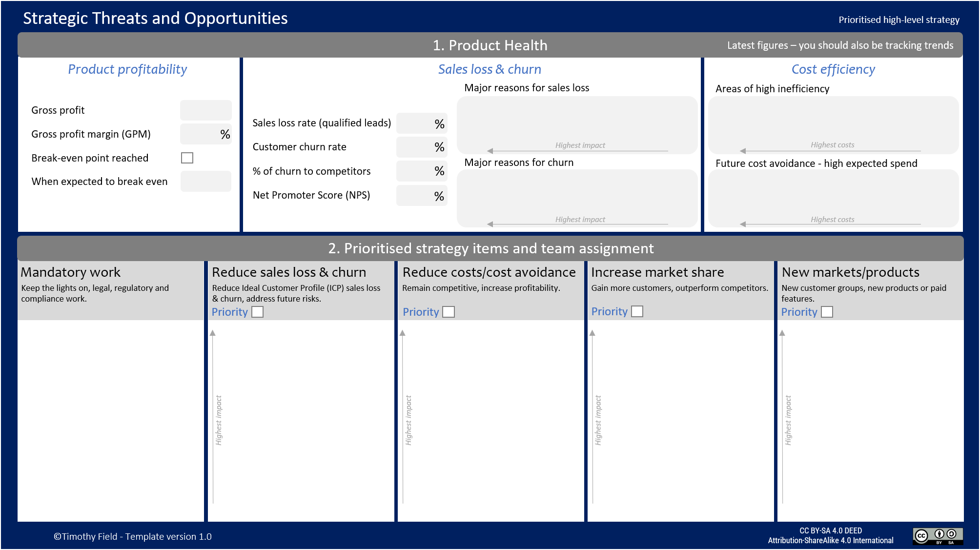Screen dimensions: 980x550
Task: Click 'Gain more customers, outperform competitors.' text
Action: pos(680,288)
